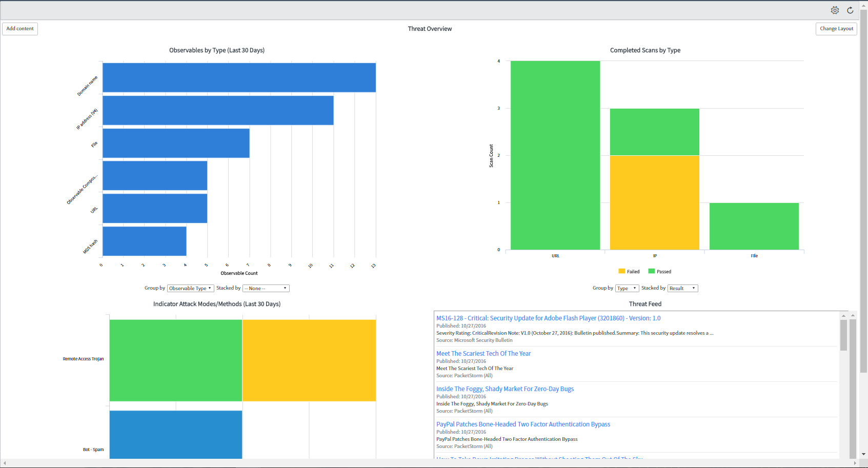The image size is (868, 468).
Task: Open 'Meet The Scariest Tech Of The Year' link
Action: pyautogui.click(x=483, y=354)
